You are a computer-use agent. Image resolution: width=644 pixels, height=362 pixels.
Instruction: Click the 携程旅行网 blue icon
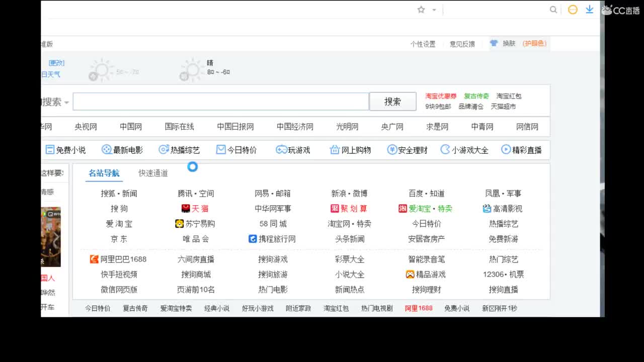click(253, 239)
